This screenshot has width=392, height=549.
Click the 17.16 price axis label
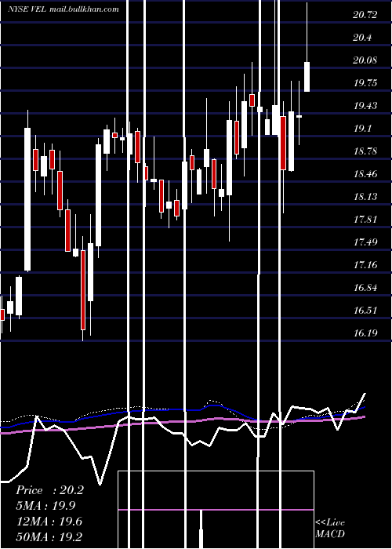click(365, 265)
